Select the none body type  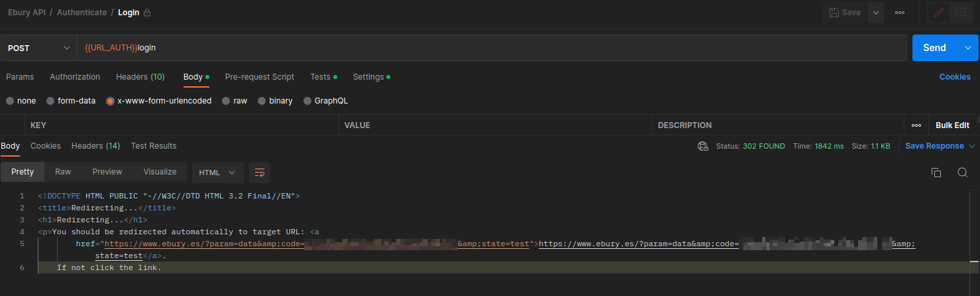21,101
